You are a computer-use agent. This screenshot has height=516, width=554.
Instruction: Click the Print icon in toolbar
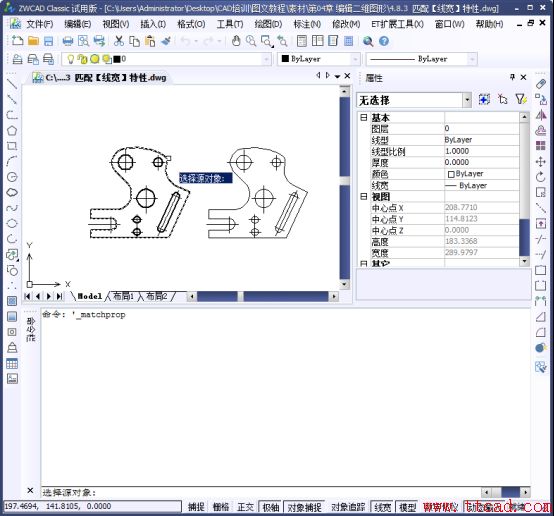[x=67, y=41]
